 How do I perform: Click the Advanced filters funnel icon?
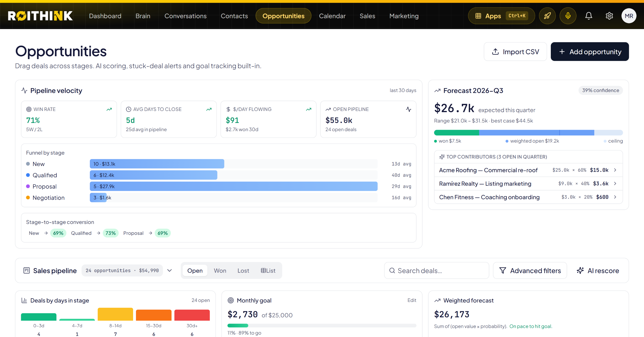click(503, 270)
